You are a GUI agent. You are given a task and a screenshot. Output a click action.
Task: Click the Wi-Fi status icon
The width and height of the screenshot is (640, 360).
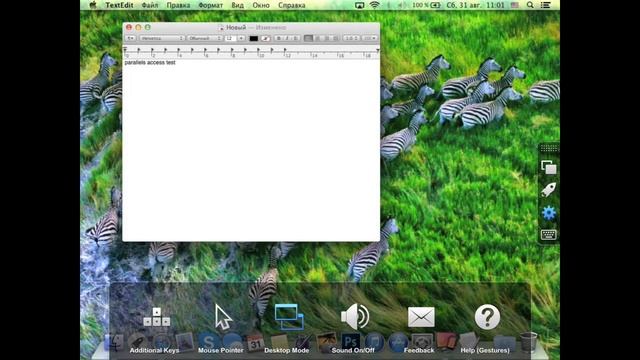(x=374, y=5)
